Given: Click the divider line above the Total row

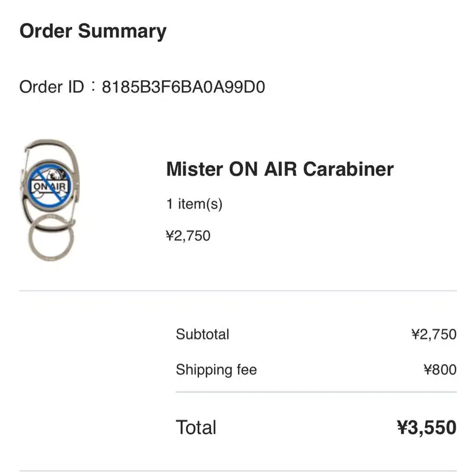Looking at the screenshot, I should (x=316, y=392).
